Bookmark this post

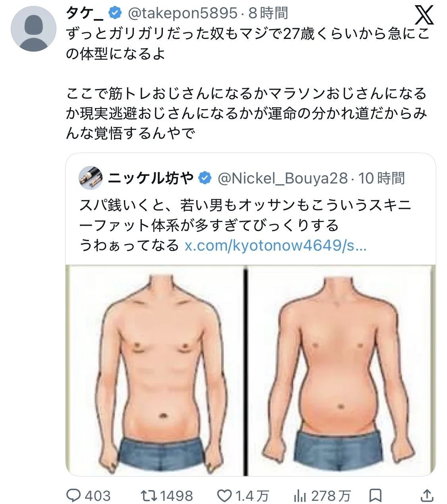(375, 495)
